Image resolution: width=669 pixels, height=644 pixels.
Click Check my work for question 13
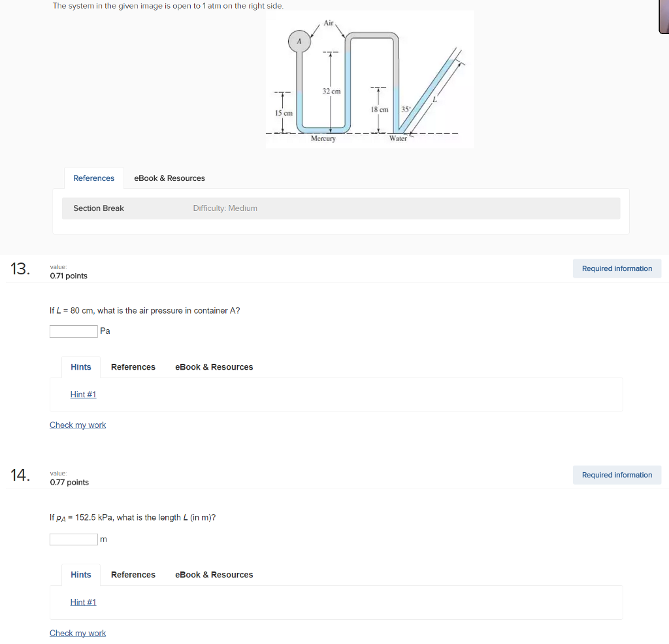[78, 425]
